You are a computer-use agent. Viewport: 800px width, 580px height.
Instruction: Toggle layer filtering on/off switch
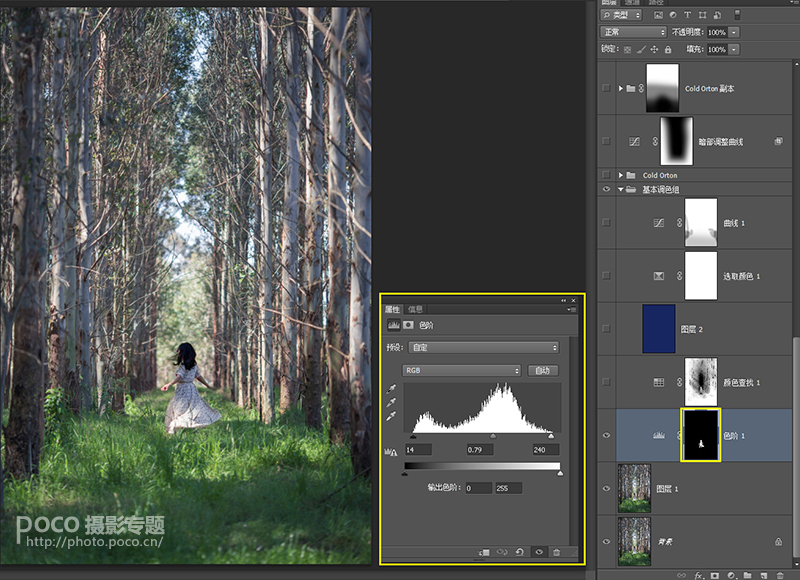pos(737,15)
